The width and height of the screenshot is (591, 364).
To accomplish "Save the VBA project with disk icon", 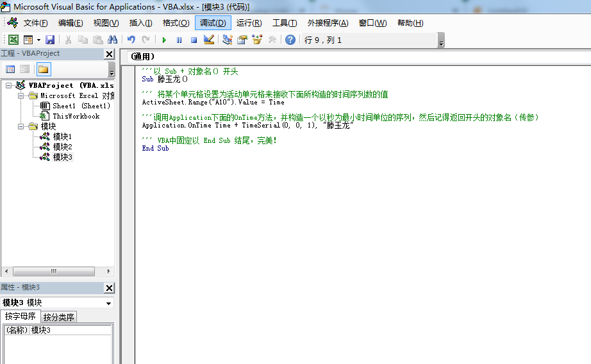I will 50,40.
